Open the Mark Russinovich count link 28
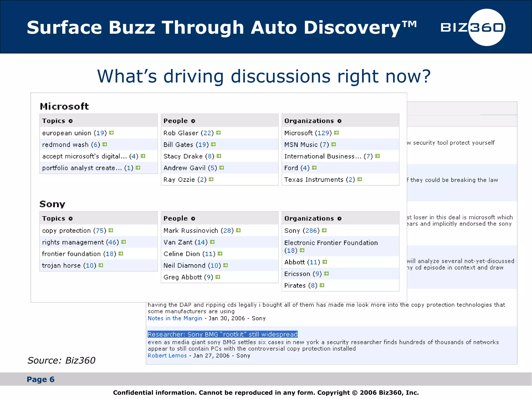 (x=227, y=231)
